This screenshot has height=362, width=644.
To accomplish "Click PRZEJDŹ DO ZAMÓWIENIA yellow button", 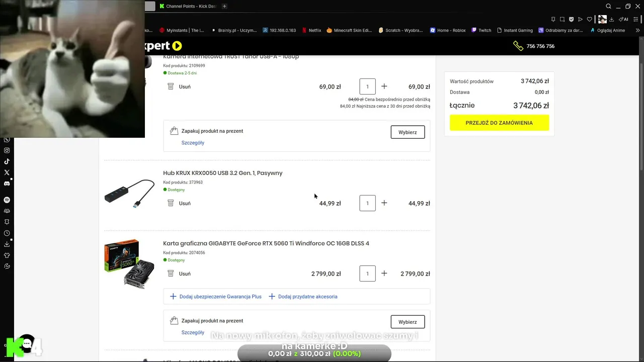I will (499, 123).
